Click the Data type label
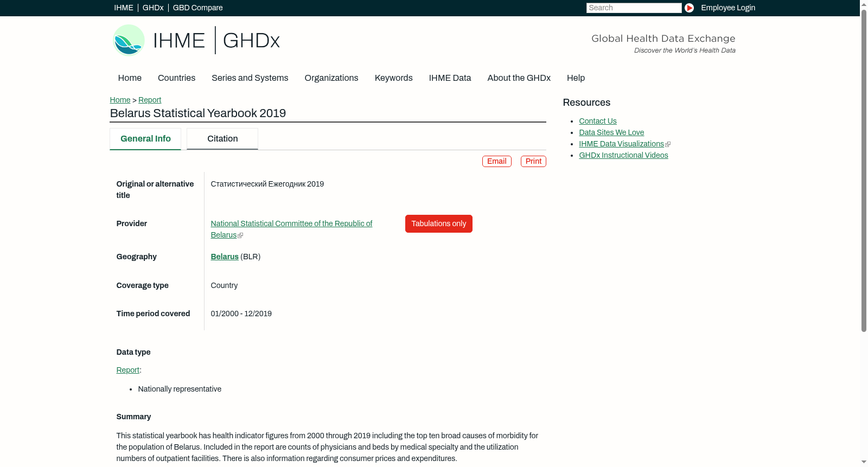 click(x=133, y=353)
